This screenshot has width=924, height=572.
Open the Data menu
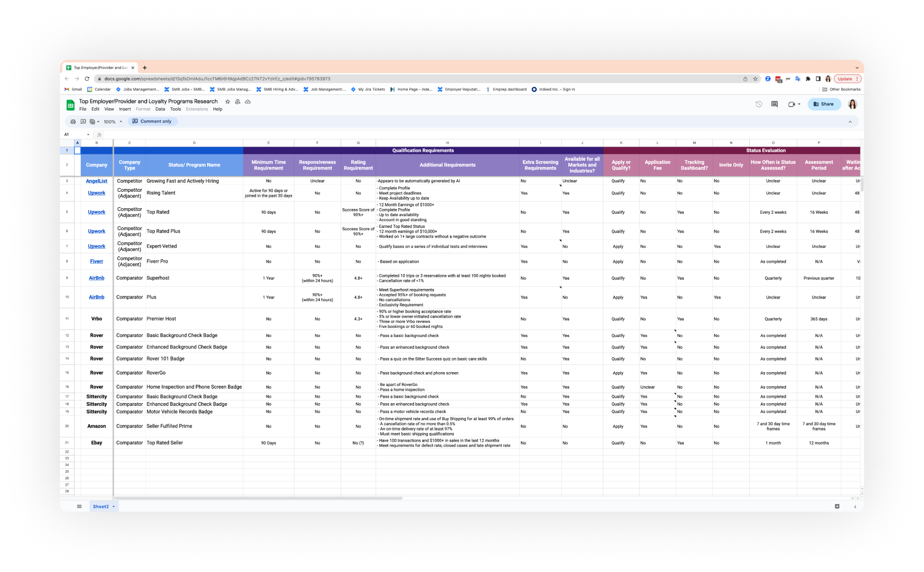(160, 109)
